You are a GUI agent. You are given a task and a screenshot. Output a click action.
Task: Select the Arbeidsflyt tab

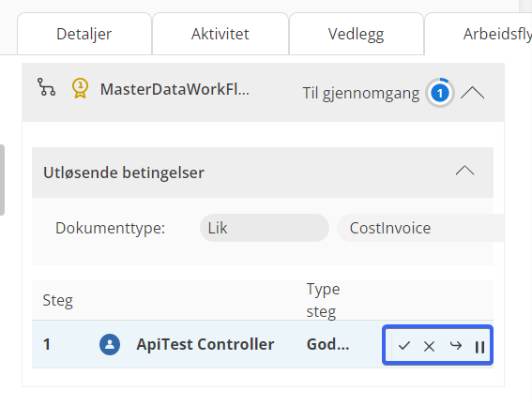pyautogui.click(x=479, y=34)
